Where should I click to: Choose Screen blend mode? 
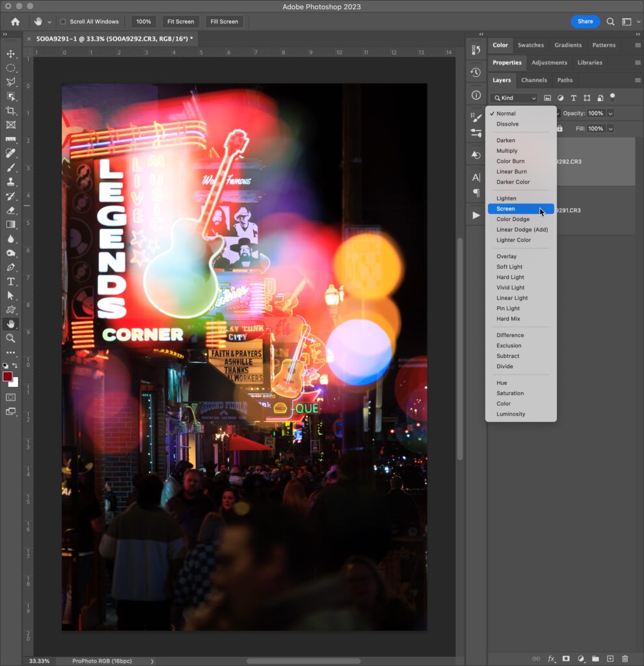(x=520, y=209)
